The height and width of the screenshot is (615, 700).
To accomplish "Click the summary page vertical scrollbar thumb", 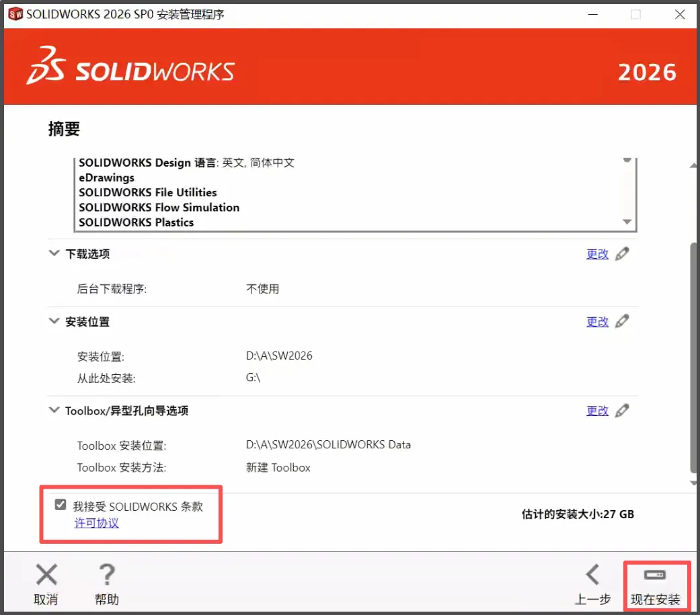I will pyautogui.click(x=693, y=357).
